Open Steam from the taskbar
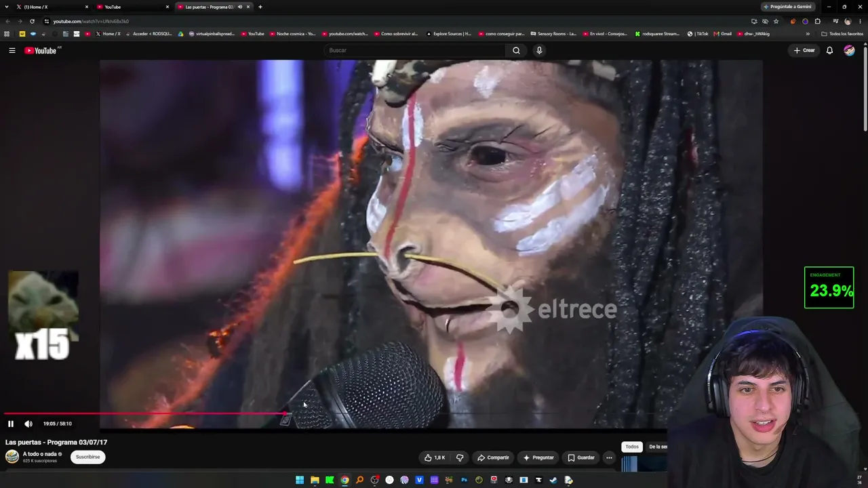868x488 pixels. pos(553,480)
